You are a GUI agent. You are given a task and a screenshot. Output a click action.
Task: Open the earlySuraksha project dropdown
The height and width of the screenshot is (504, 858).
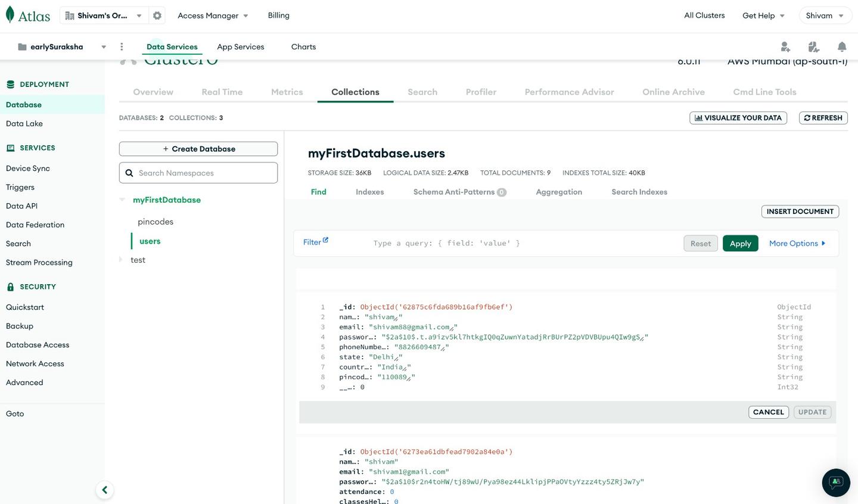62,46
